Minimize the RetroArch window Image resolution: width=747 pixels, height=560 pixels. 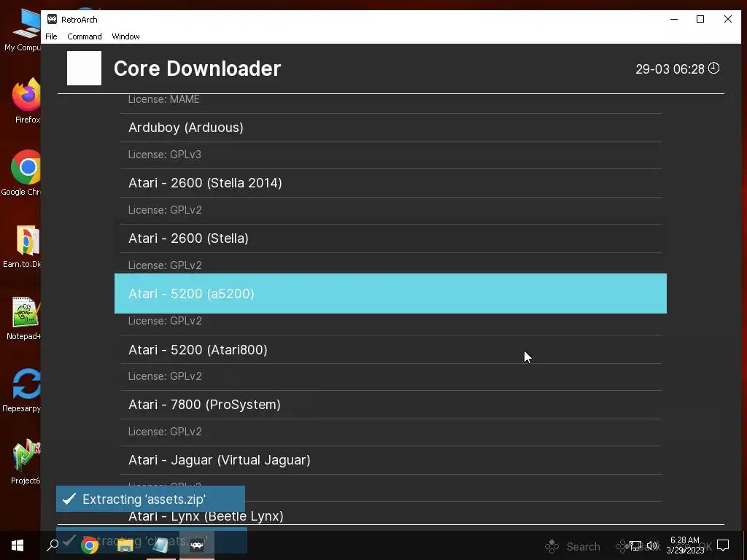[674, 19]
